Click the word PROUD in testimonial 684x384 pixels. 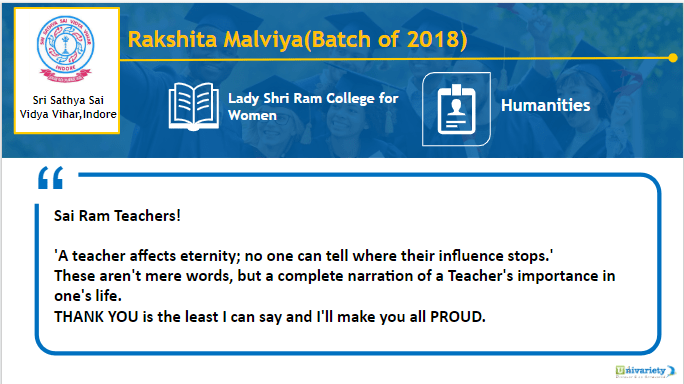456,316
